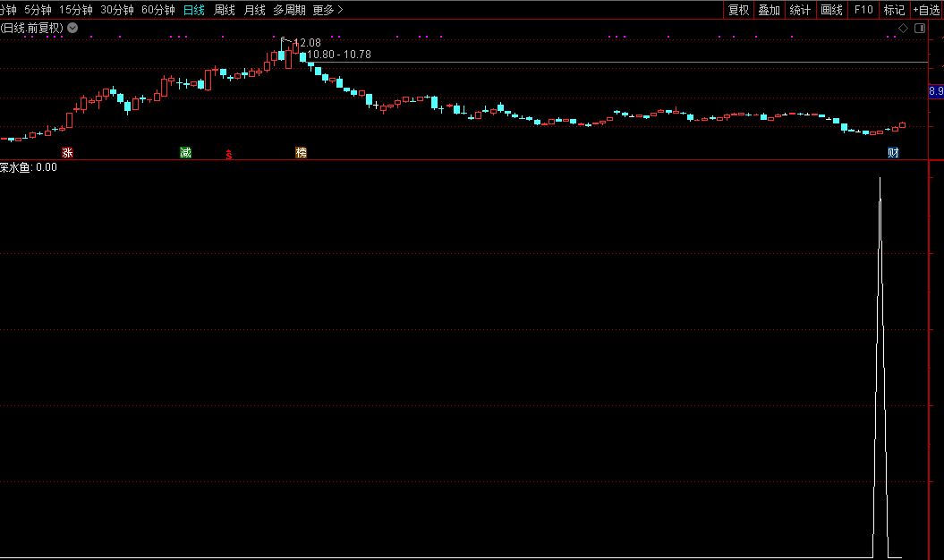Switch to the 60分钟 chart tab
This screenshot has width=944, height=560.
click(x=158, y=10)
